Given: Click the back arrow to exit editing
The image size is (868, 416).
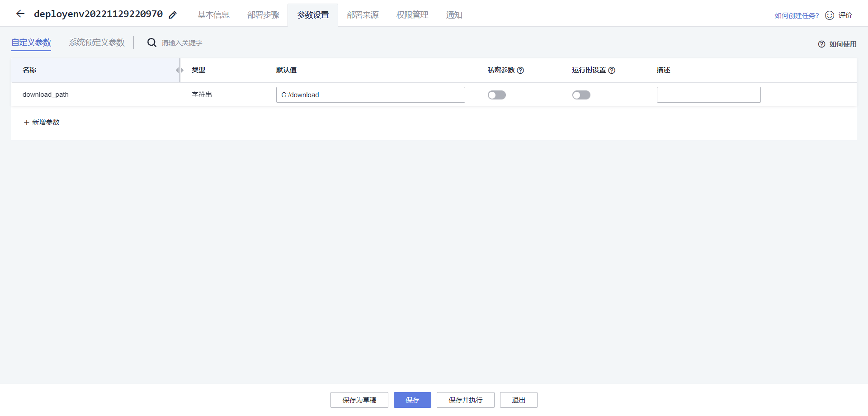Looking at the screenshot, I should point(20,14).
